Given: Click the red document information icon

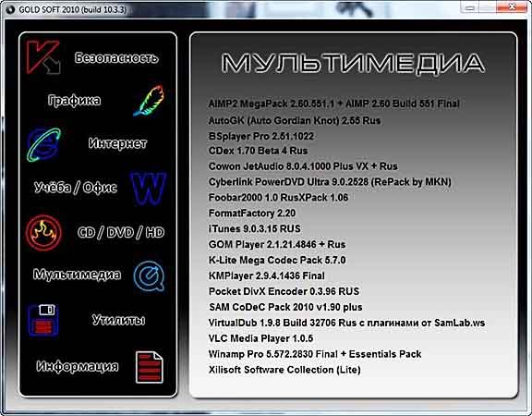Looking at the screenshot, I should (150, 367).
